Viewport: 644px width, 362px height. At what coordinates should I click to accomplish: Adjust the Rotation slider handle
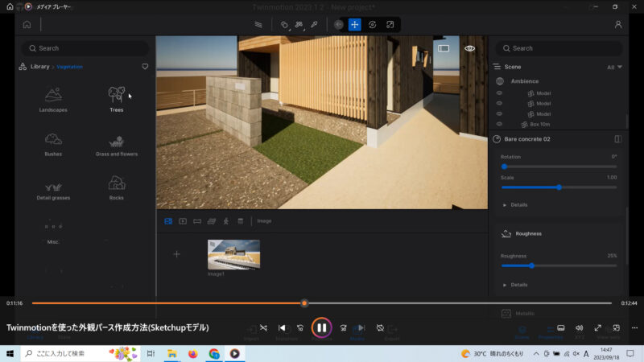505,167
